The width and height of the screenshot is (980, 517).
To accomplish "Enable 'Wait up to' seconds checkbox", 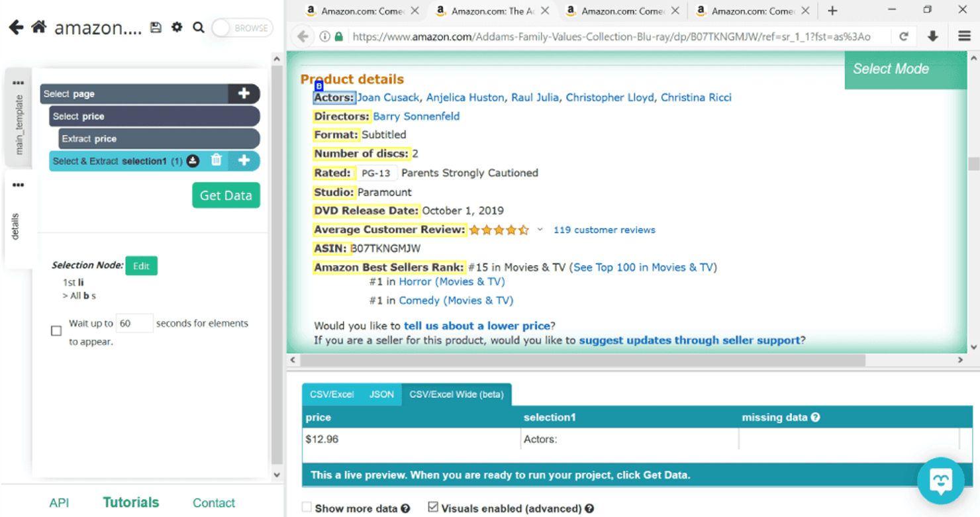I will coord(56,330).
